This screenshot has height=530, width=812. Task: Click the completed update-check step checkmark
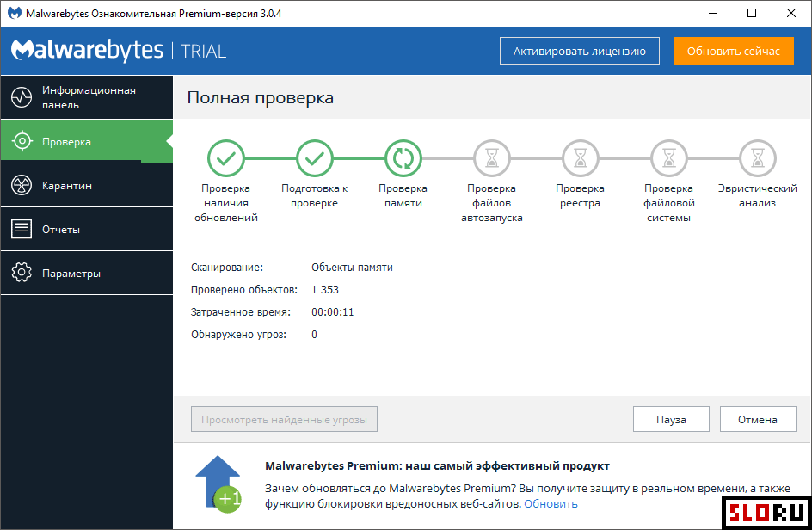pos(225,158)
